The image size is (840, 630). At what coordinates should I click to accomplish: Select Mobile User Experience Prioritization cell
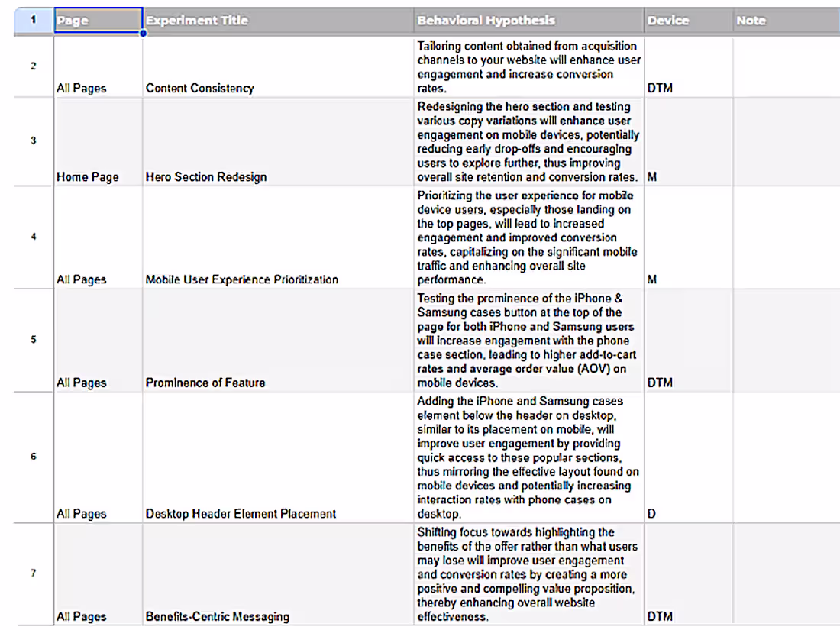tap(278, 237)
